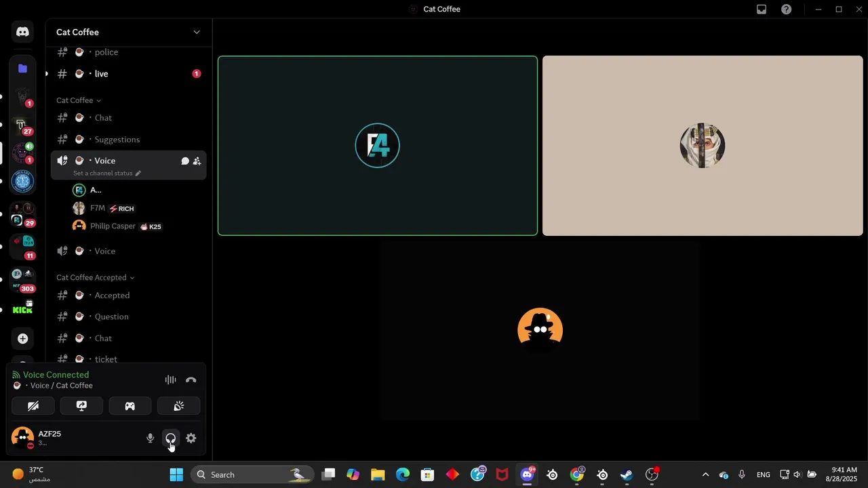Image resolution: width=868 pixels, height=488 pixels.
Task: Show hidden system tray icons
Action: pos(705,474)
